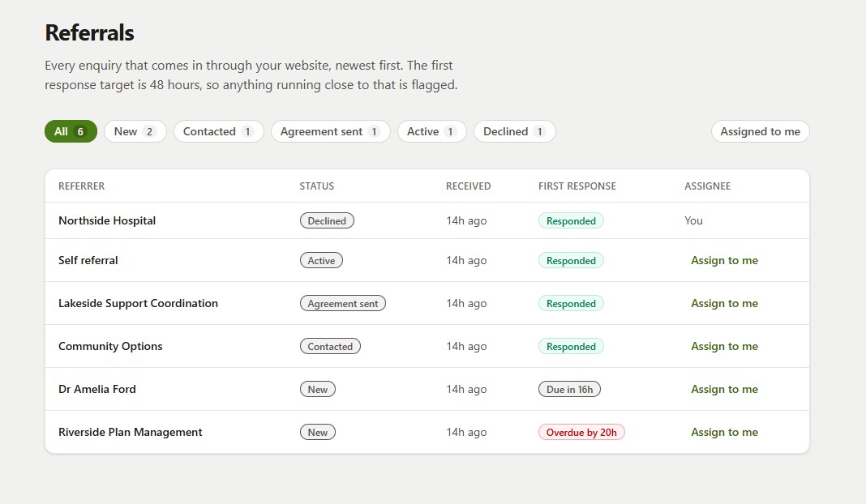Open the Community Options referral

[x=110, y=347]
